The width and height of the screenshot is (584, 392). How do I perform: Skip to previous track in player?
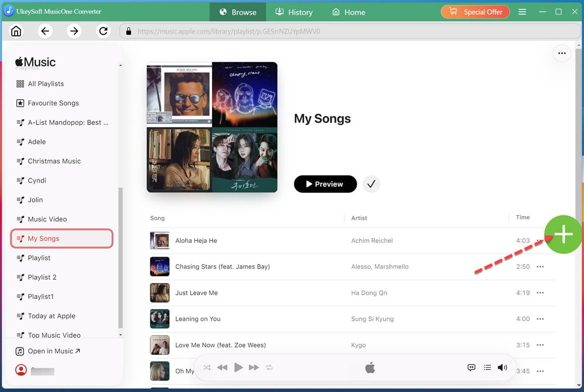[x=222, y=367]
